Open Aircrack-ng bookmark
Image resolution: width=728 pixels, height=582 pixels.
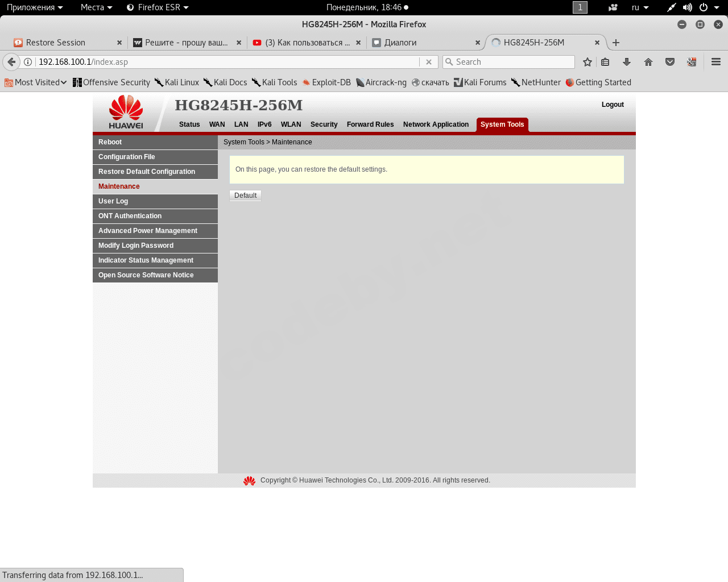381,82
